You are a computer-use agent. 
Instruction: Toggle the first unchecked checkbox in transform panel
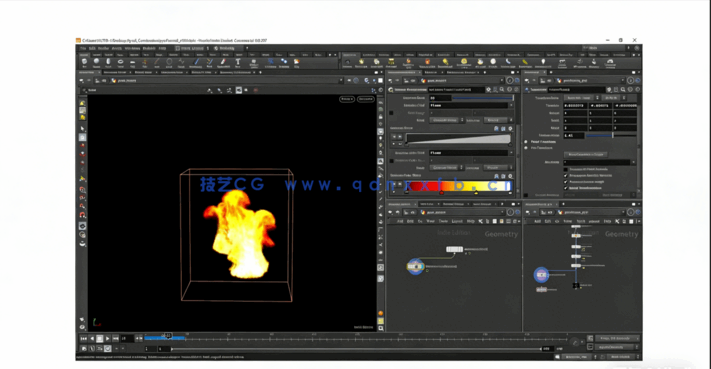pyautogui.click(x=565, y=170)
